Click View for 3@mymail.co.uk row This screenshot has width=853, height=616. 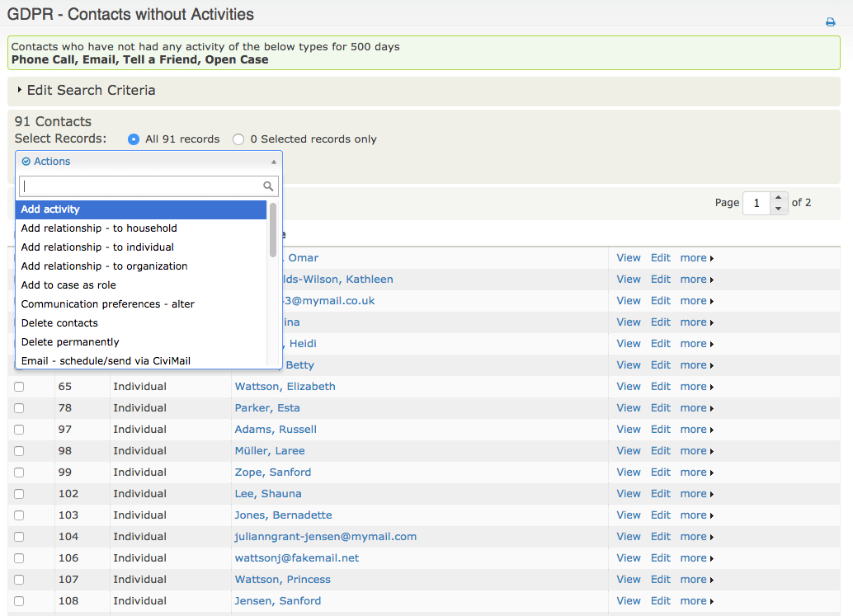(x=629, y=301)
